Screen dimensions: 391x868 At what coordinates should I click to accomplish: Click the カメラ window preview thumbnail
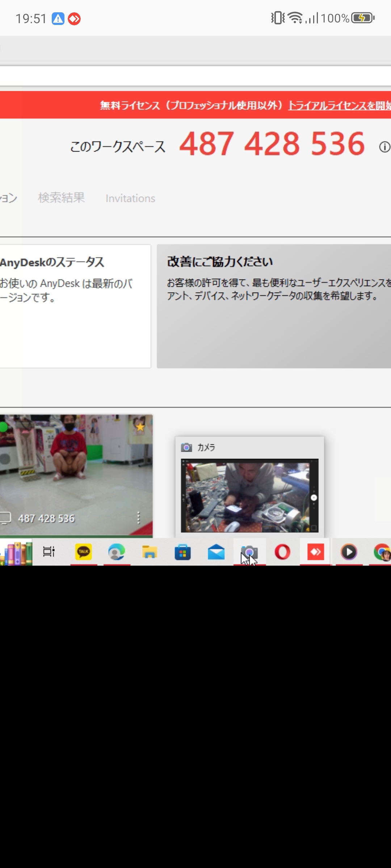249,495
